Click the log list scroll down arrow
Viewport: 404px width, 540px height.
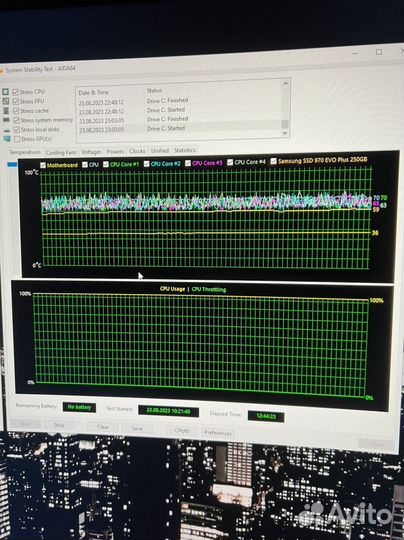coord(285,133)
